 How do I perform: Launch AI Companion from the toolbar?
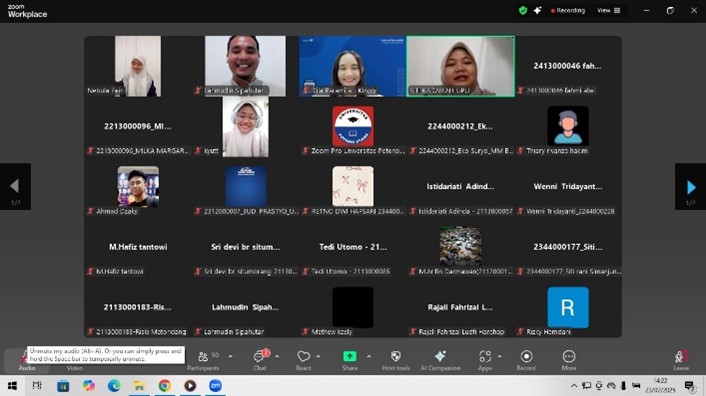[x=440, y=360]
